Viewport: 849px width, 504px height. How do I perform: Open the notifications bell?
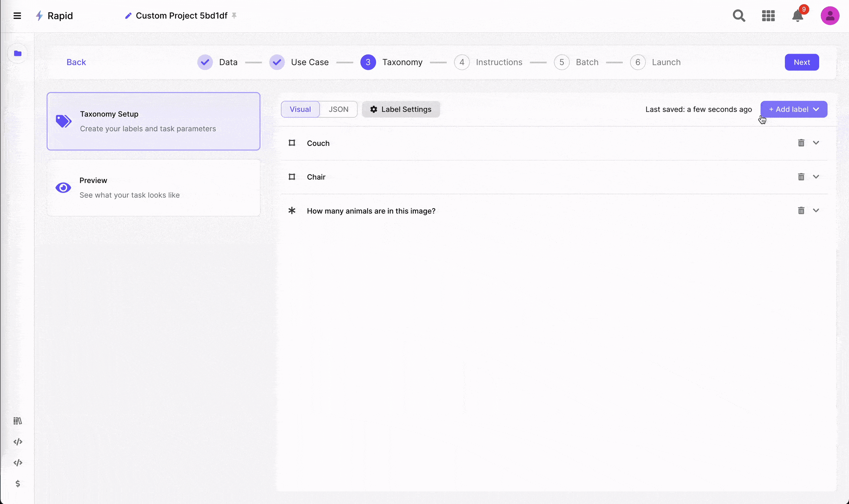tap(797, 16)
